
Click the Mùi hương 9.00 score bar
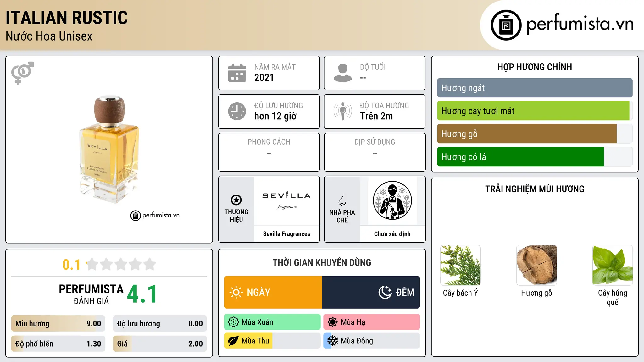(x=58, y=324)
